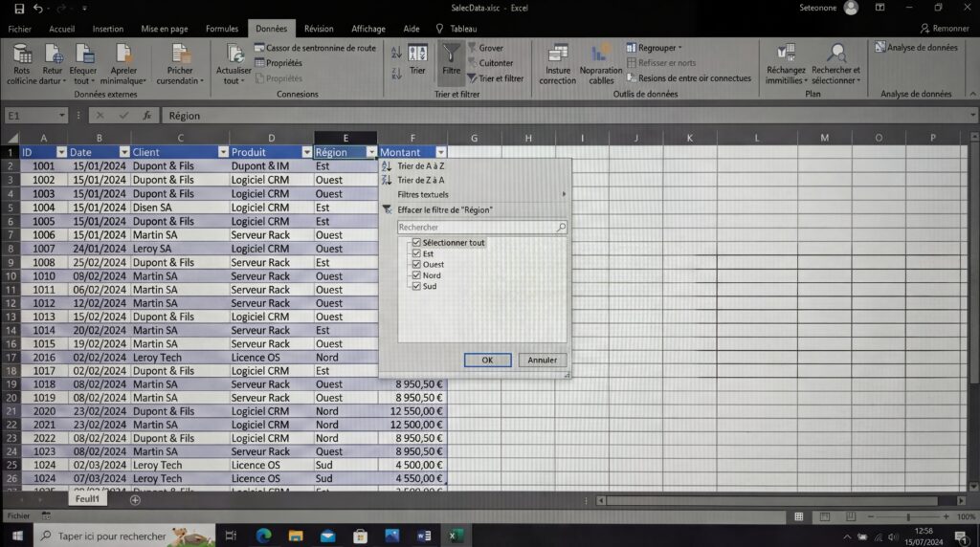Uncheck the Est filter checkbox
This screenshot has width=980, height=547.
point(416,253)
